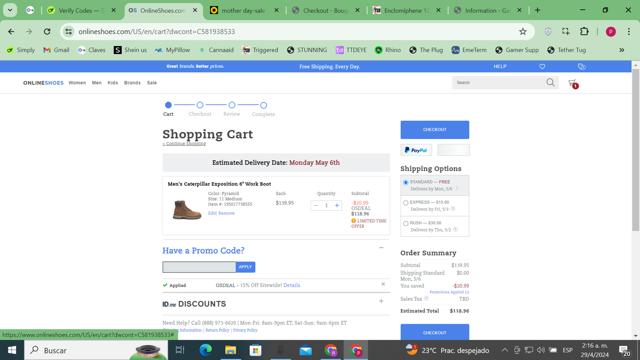Open the Windows Start menu
Screen dimensions: 640x360
[x=12, y=350]
